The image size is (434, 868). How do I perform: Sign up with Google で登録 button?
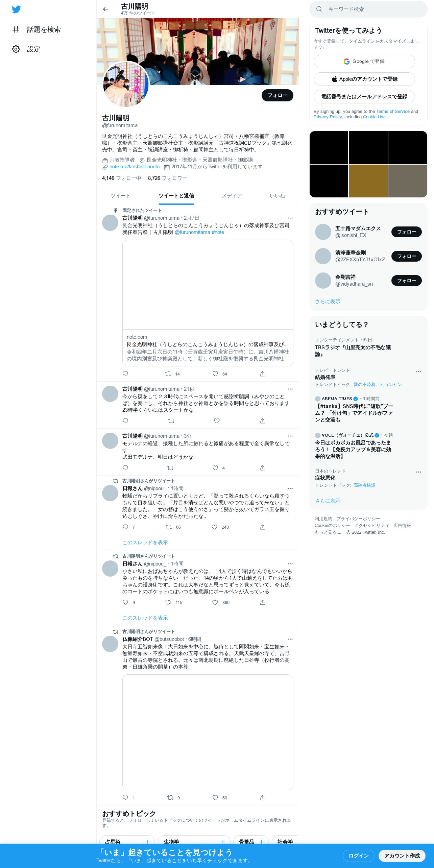click(x=364, y=62)
